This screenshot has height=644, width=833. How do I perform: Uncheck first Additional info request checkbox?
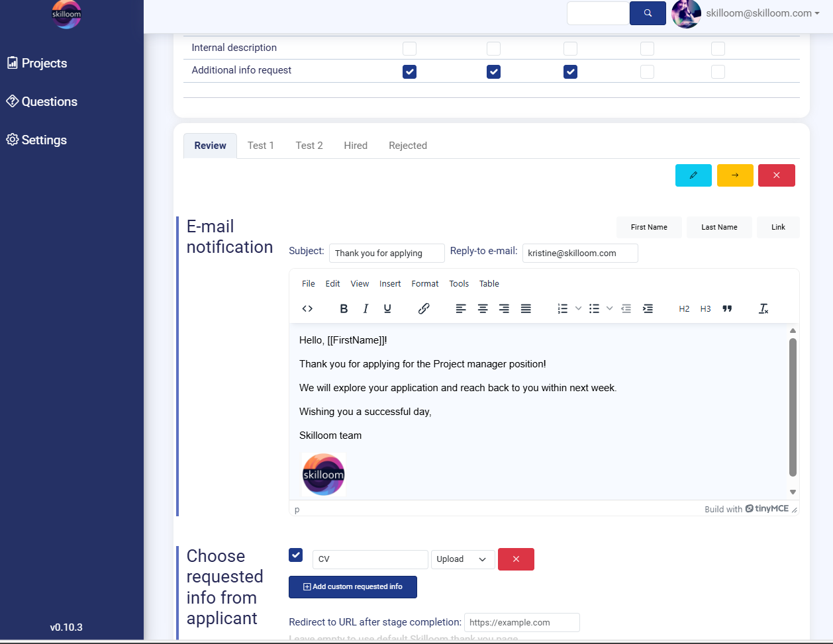click(x=410, y=71)
